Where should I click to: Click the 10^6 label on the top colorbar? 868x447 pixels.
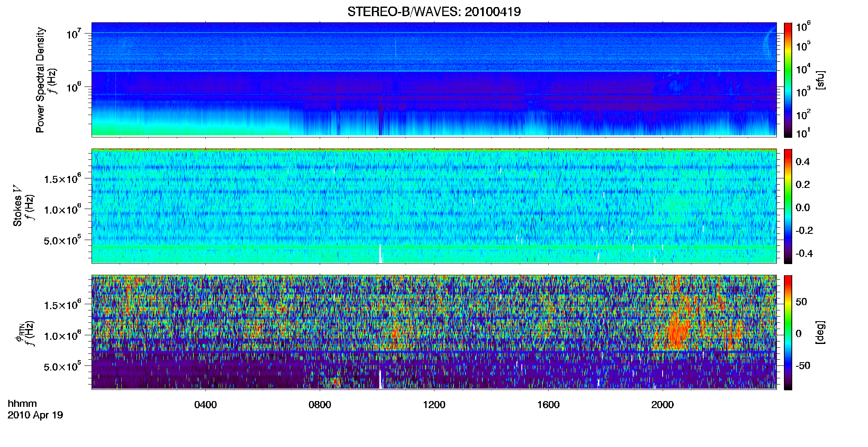803,27
